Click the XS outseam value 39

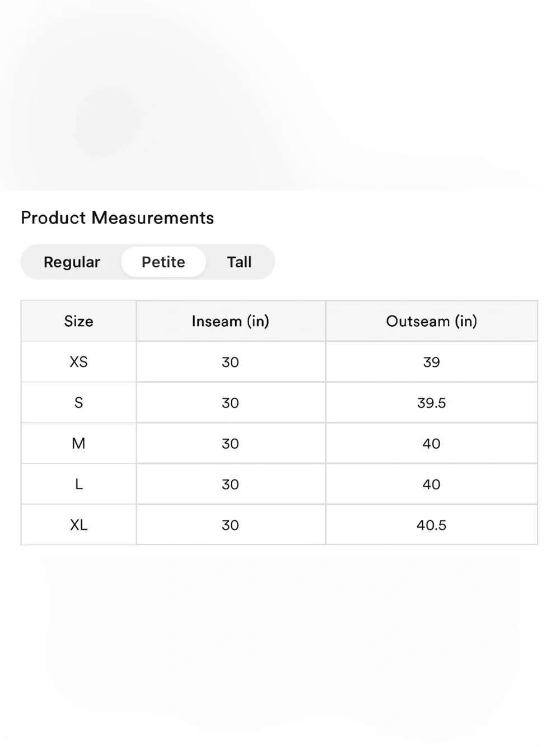tap(432, 362)
